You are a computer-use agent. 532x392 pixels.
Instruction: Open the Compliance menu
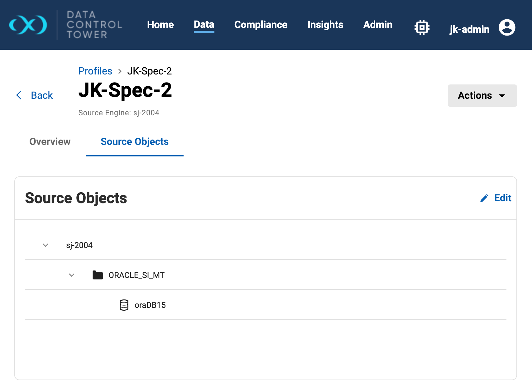(261, 25)
